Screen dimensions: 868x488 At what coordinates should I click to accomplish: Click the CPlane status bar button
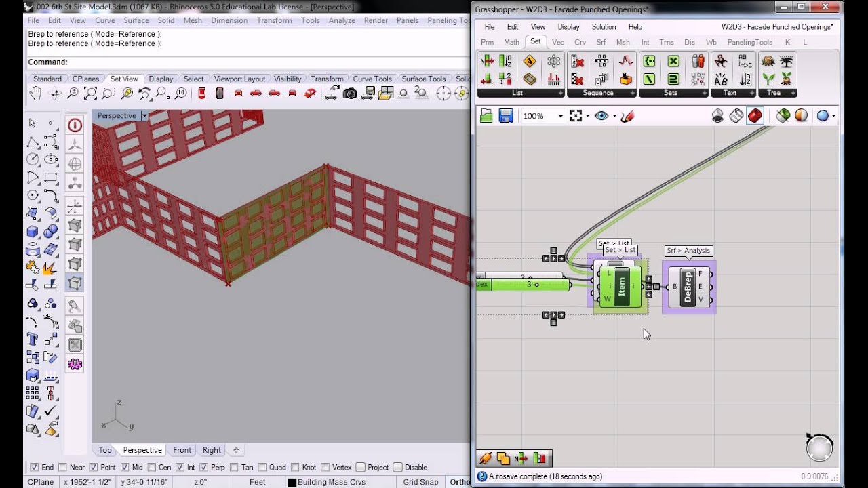41,482
